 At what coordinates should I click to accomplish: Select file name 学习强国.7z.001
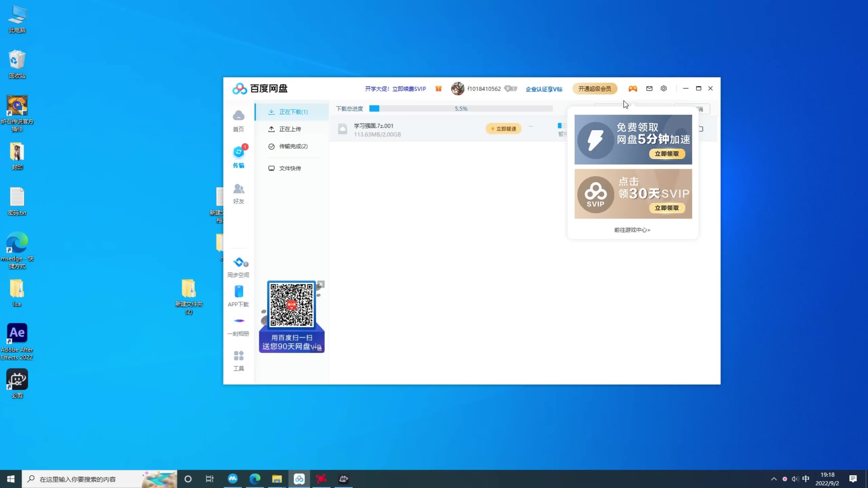(x=374, y=126)
